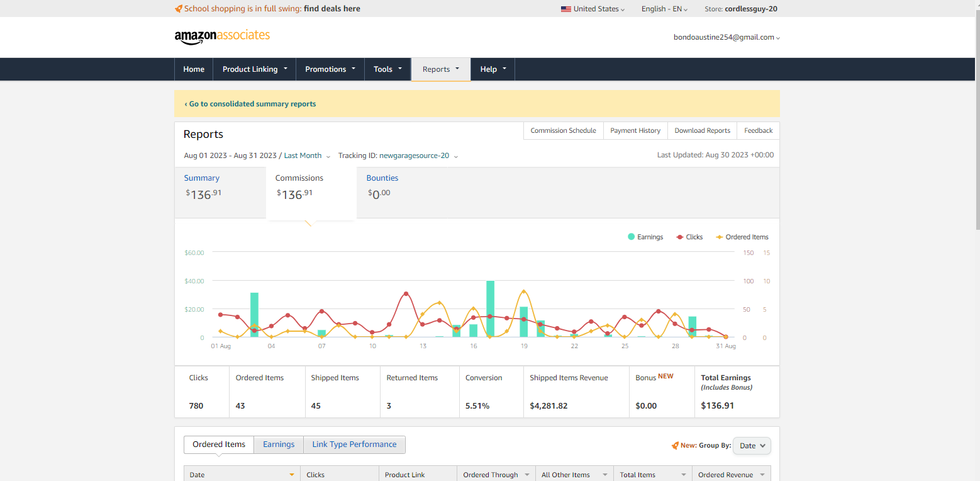Select the Ordered Items tab
This screenshot has height=481, width=980.
[x=219, y=444]
